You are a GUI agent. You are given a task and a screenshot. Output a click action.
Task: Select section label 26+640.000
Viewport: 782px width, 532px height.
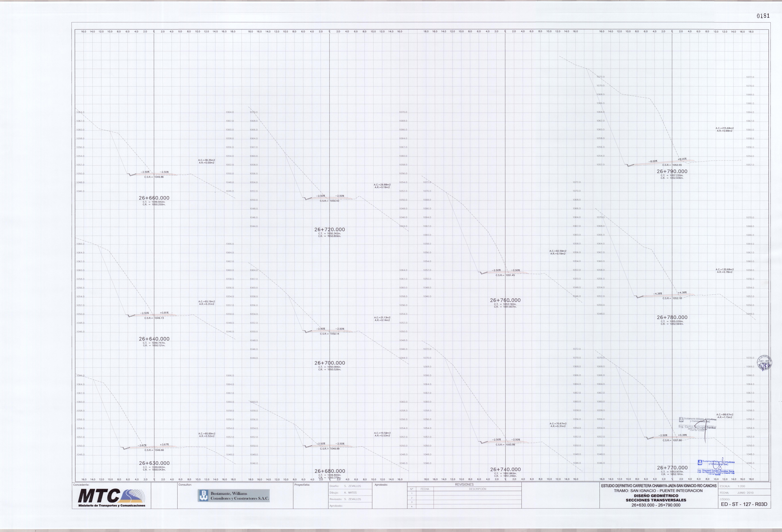click(154, 339)
